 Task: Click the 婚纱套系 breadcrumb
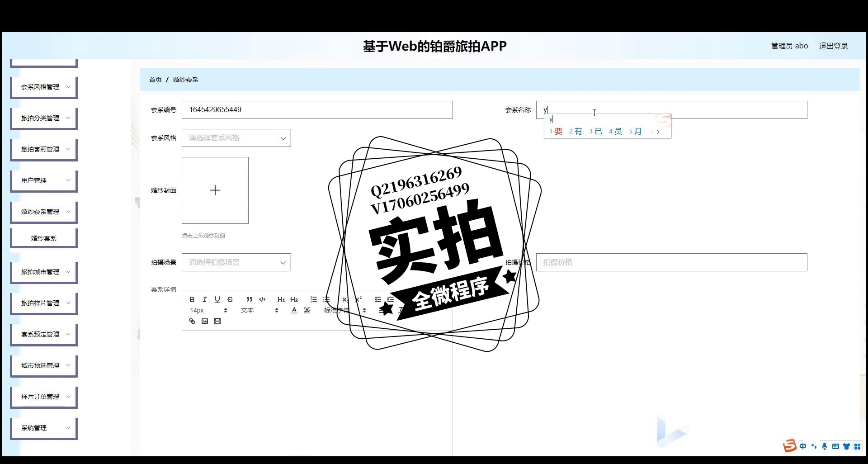(185, 80)
